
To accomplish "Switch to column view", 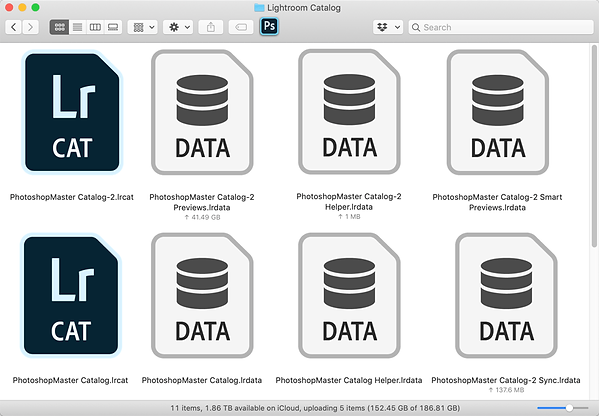I will point(95,27).
